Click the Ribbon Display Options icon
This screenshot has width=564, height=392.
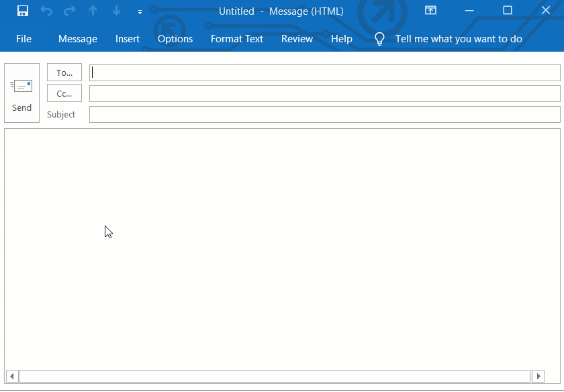(430, 11)
